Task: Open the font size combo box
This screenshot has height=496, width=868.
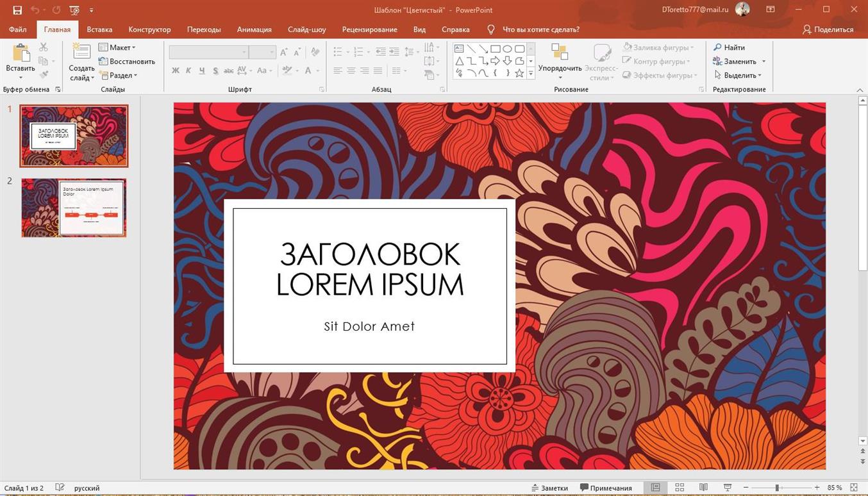Action: 262,52
